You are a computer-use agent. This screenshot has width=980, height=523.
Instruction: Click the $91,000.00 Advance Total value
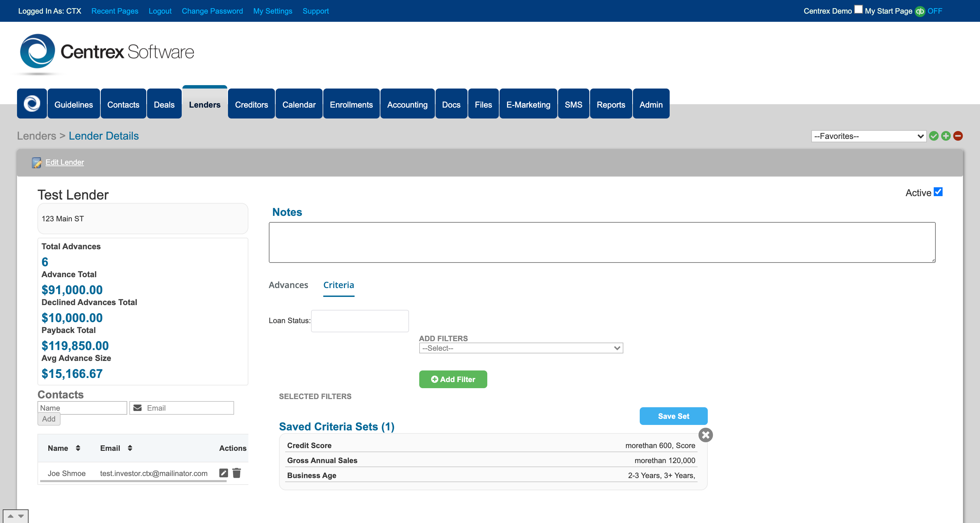72,290
